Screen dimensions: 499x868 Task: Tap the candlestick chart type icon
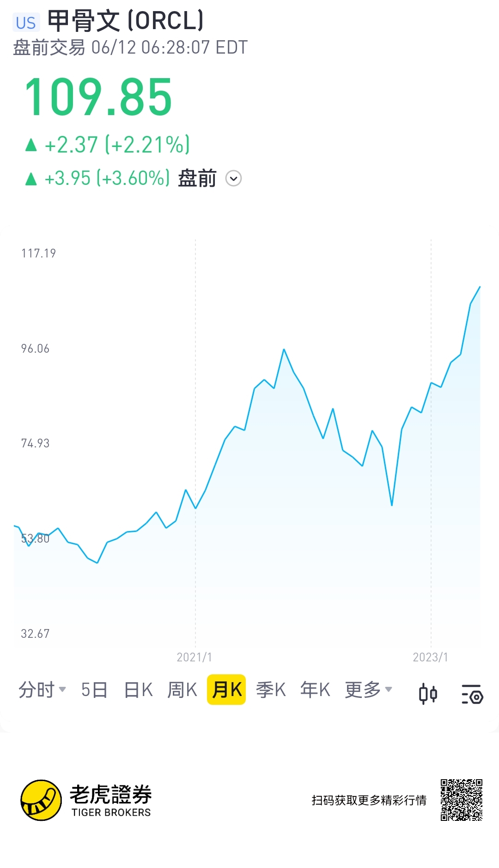[x=428, y=693]
